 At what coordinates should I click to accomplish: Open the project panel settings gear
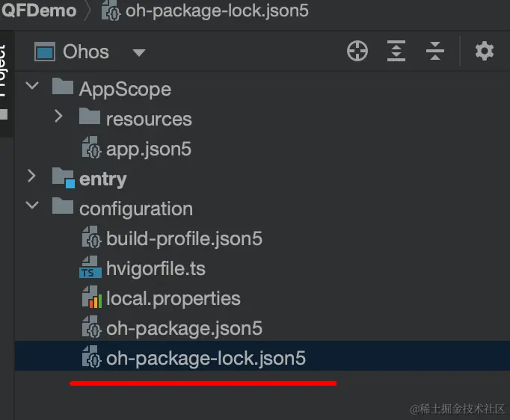[x=485, y=52]
